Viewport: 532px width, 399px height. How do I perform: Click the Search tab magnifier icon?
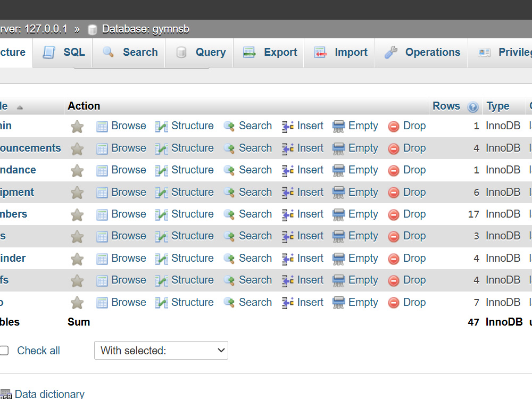pyautogui.click(x=108, y=52)
